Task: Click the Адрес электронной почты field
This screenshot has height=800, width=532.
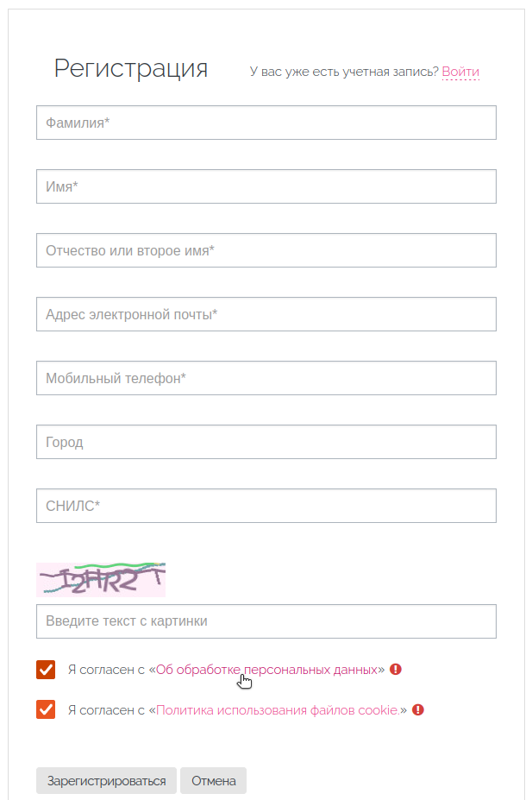Action: coord(266,314)
